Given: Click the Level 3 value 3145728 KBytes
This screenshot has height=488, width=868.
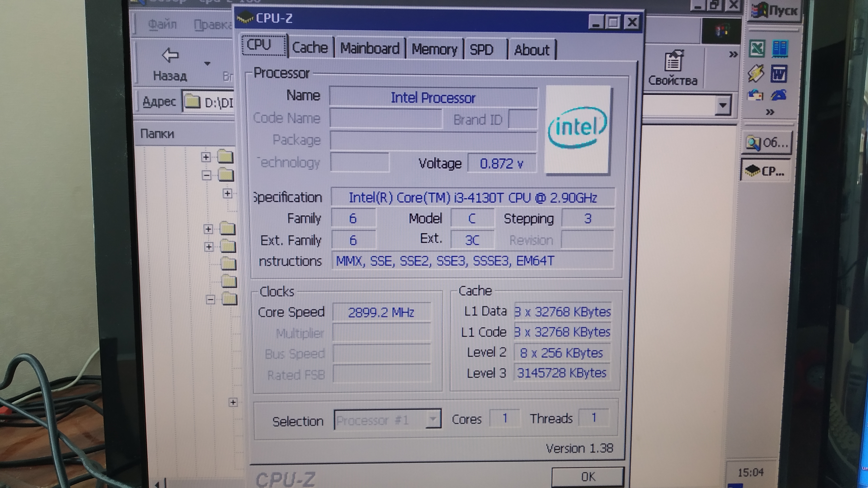Looking at the screenshot, I should (562, 373).
